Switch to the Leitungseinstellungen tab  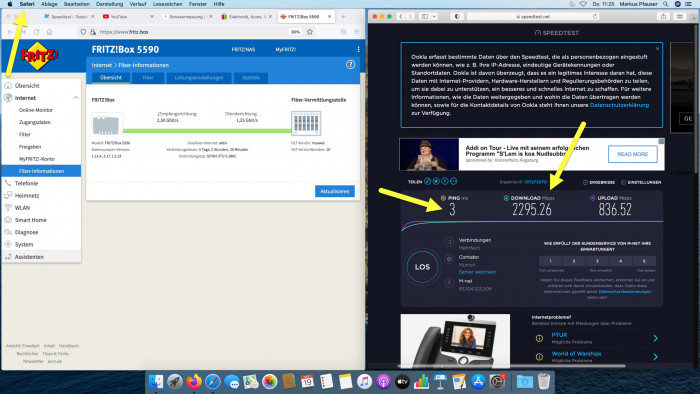point(199,78)
